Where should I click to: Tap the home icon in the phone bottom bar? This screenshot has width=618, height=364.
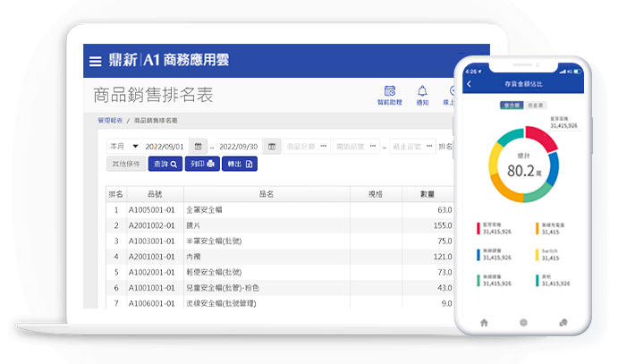pyautogui.click(x=484, y=323)
